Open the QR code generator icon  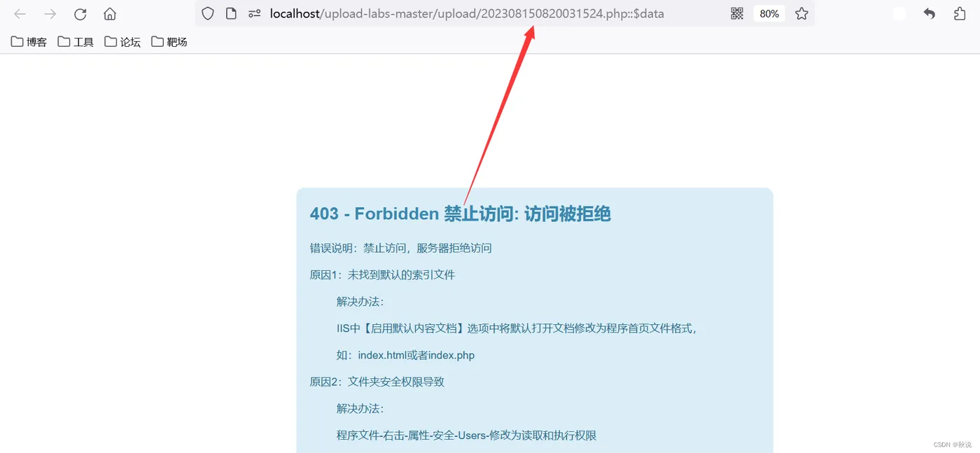737,13
